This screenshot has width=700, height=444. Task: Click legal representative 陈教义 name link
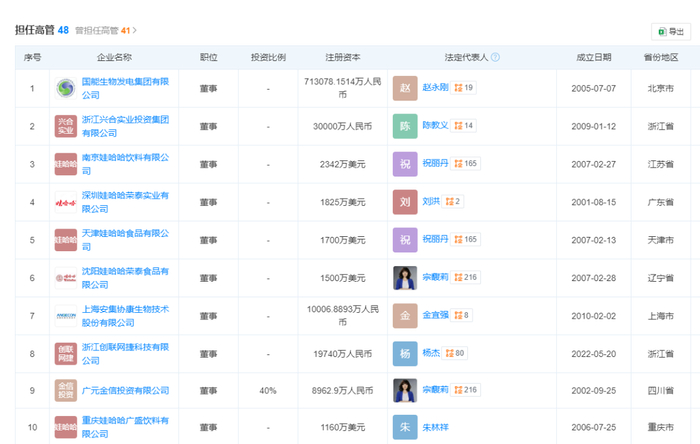coord(435,127)
